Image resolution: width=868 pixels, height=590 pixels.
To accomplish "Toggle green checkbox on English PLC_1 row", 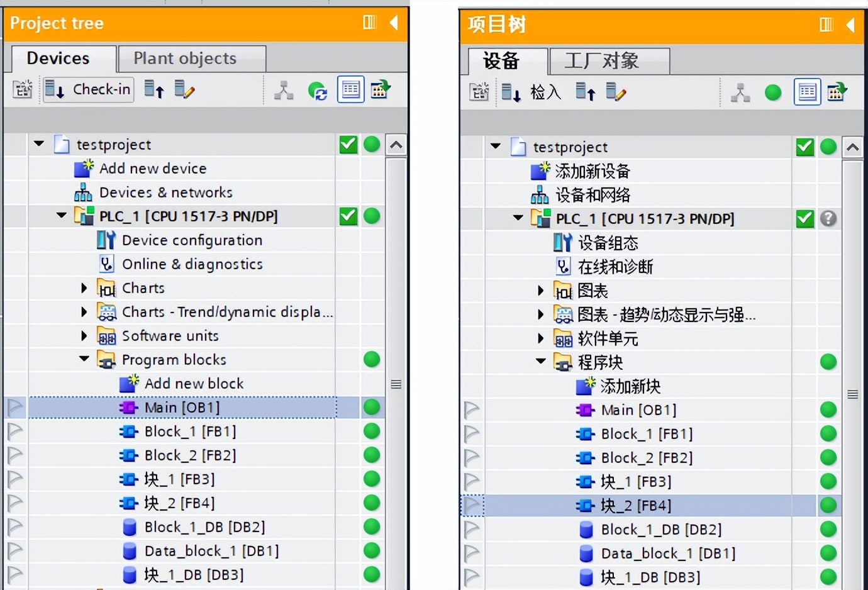I will pos(348,216).
